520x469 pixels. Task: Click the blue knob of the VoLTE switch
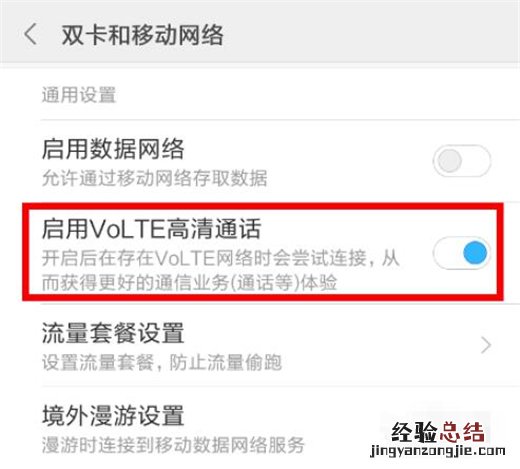point(475,253)
